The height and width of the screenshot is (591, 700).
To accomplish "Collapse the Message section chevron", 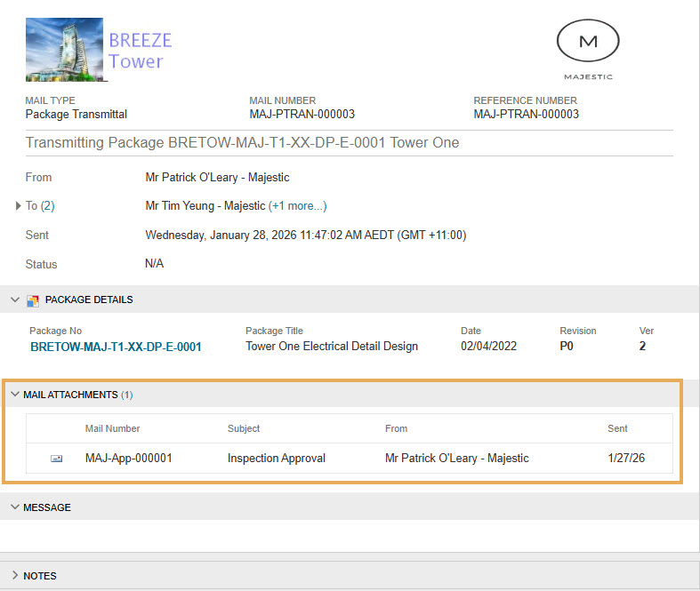I will tap(15, 507).
